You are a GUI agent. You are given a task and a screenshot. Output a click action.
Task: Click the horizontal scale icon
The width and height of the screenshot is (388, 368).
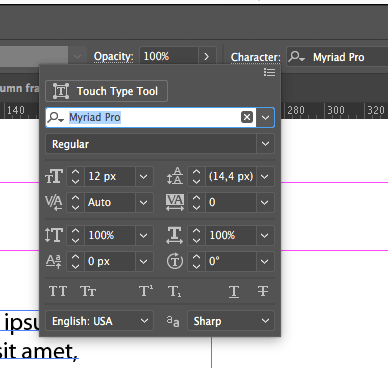click(x=175, y=235)
